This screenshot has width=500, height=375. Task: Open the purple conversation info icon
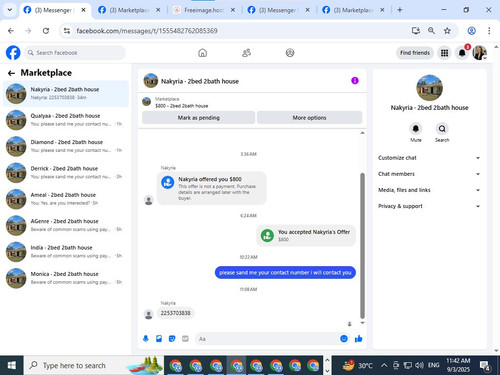click(355, 81)
